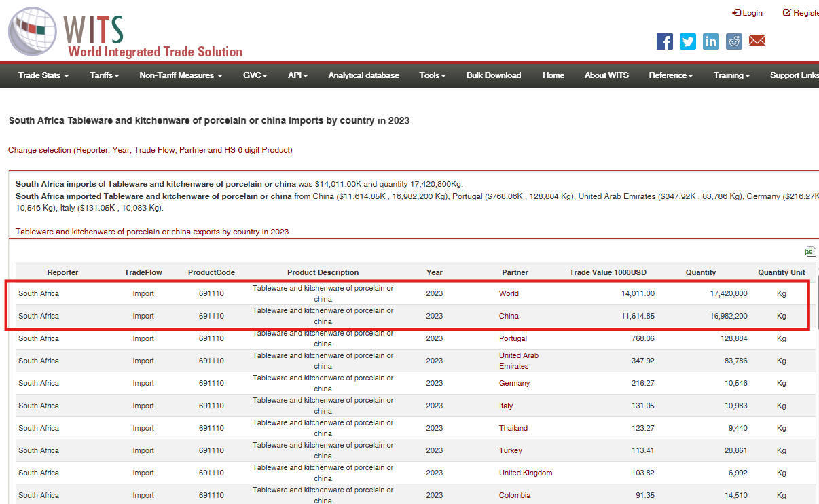Click the Change selection link

coord(150,150)
